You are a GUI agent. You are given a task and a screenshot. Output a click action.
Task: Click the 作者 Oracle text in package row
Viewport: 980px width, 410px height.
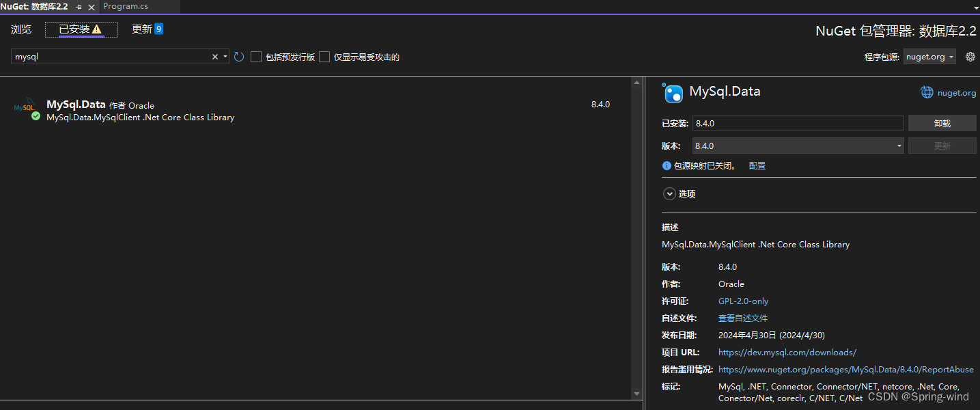point(132,105)
